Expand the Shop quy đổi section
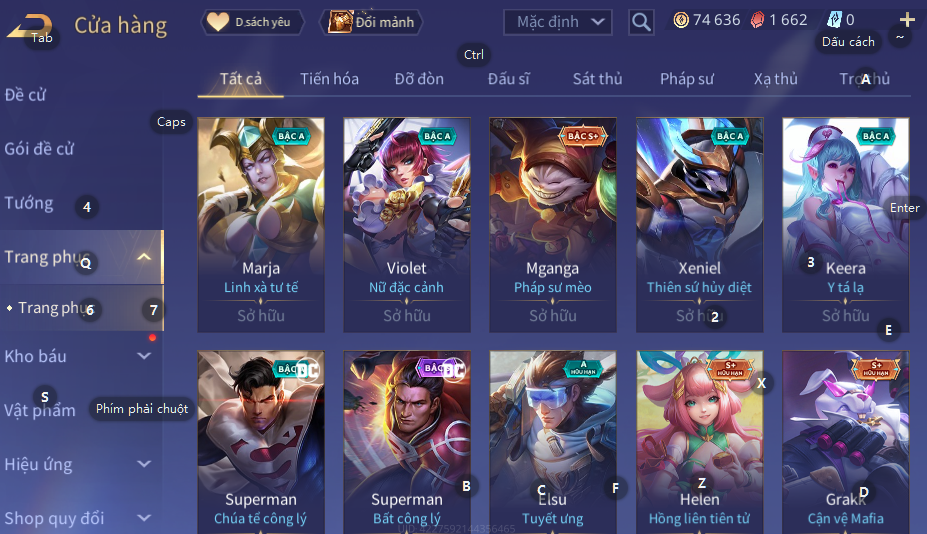 pos(144,518)
